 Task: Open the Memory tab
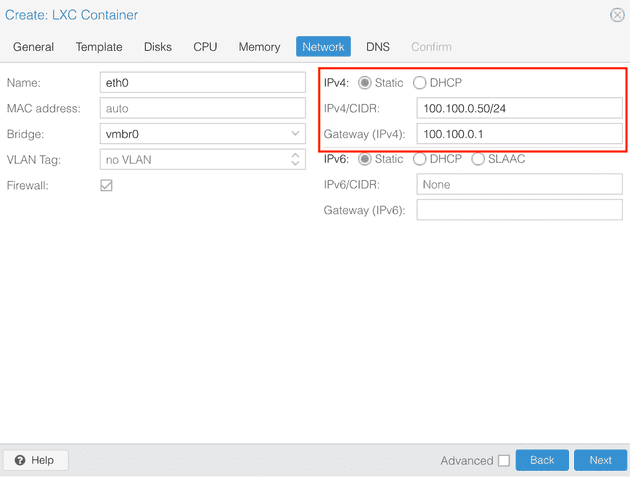click(259, 47)
